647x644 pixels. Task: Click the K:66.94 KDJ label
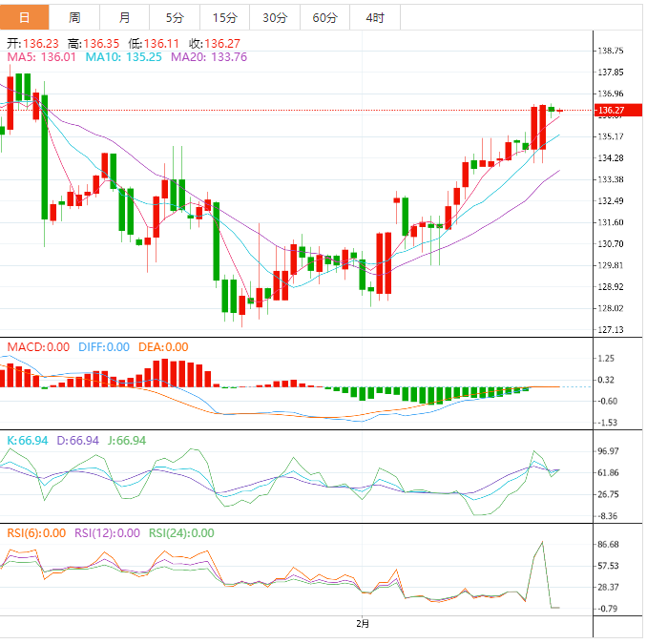28,441
